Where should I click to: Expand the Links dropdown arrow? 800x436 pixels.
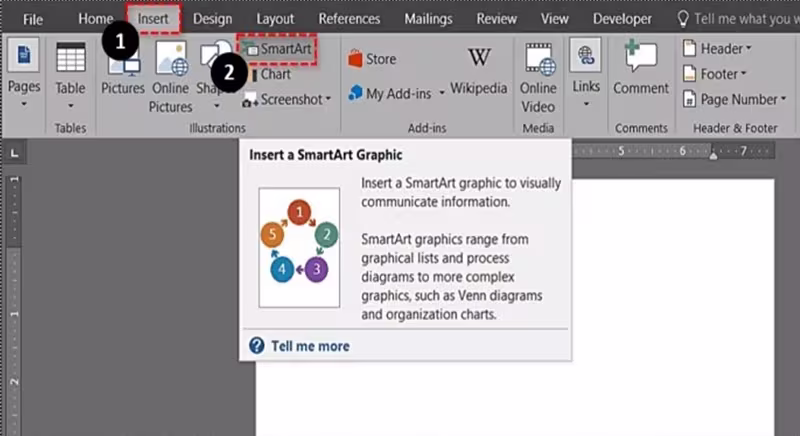point(586,104)
